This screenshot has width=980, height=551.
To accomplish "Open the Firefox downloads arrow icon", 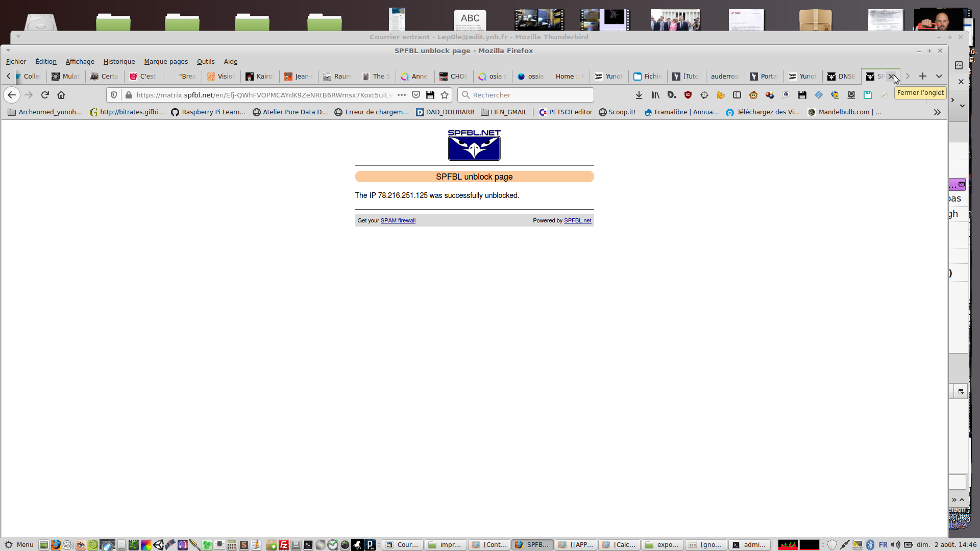I will tap(639, 95).
